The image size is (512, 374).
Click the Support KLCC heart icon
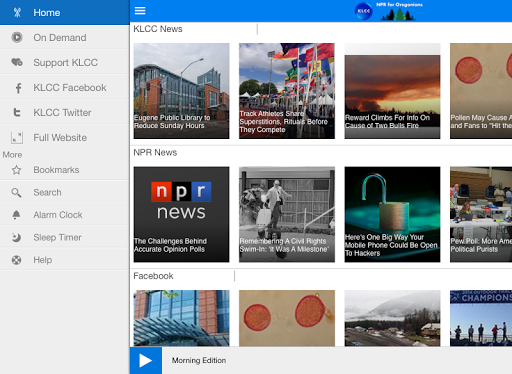[17, 62]
